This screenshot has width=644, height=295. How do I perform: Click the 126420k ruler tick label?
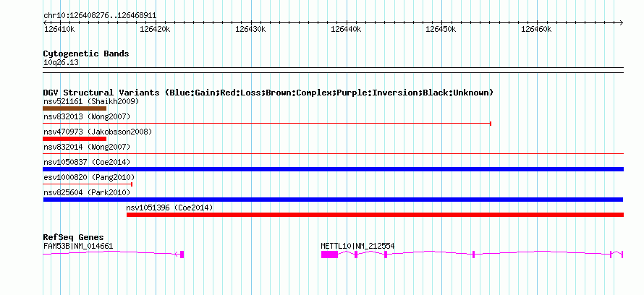click(x=155, y=29)
